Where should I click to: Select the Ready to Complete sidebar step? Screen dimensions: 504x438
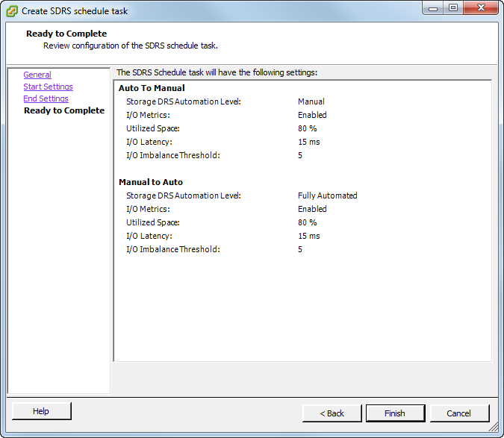[x=64, y=110]
